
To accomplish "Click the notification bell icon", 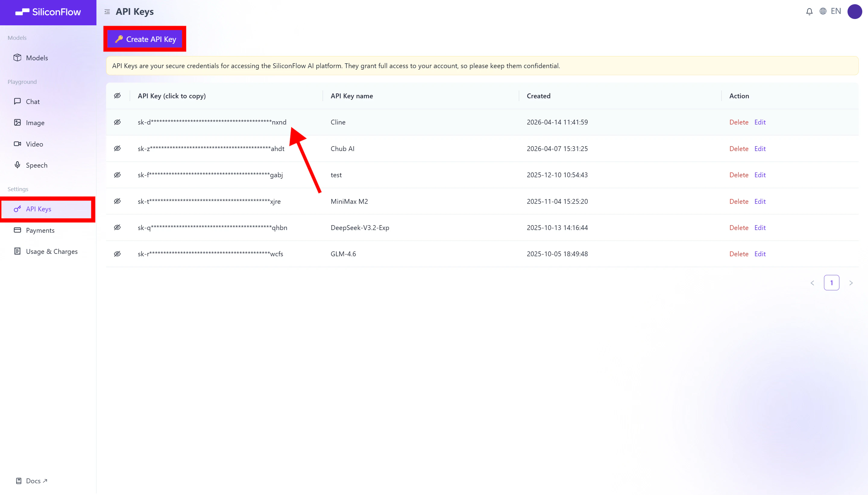I will tap(809, 11).
